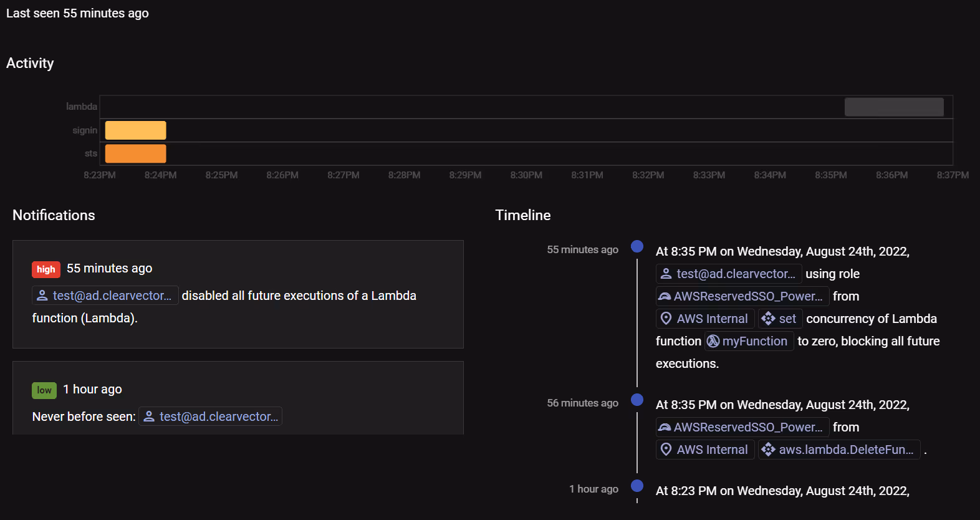
Task: Click timeline dot for 56 minutes ago
Action: (x=637, y=400)
